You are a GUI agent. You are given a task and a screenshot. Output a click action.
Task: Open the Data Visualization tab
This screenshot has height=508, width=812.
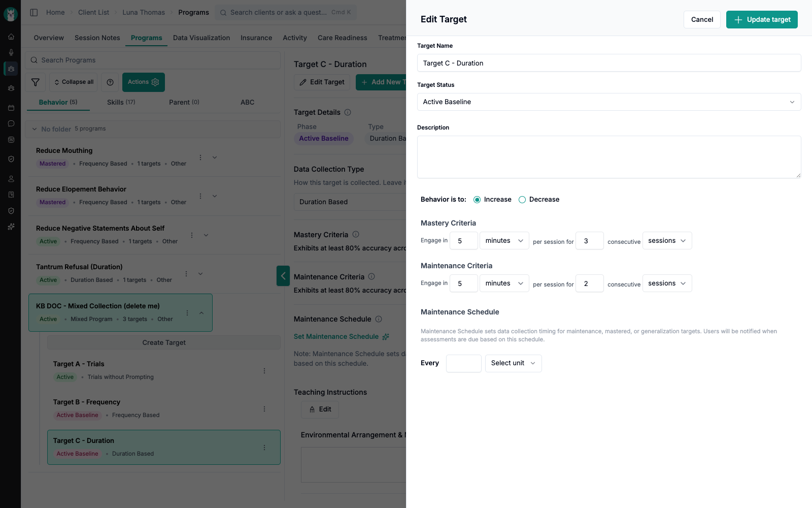pos(201,38)
